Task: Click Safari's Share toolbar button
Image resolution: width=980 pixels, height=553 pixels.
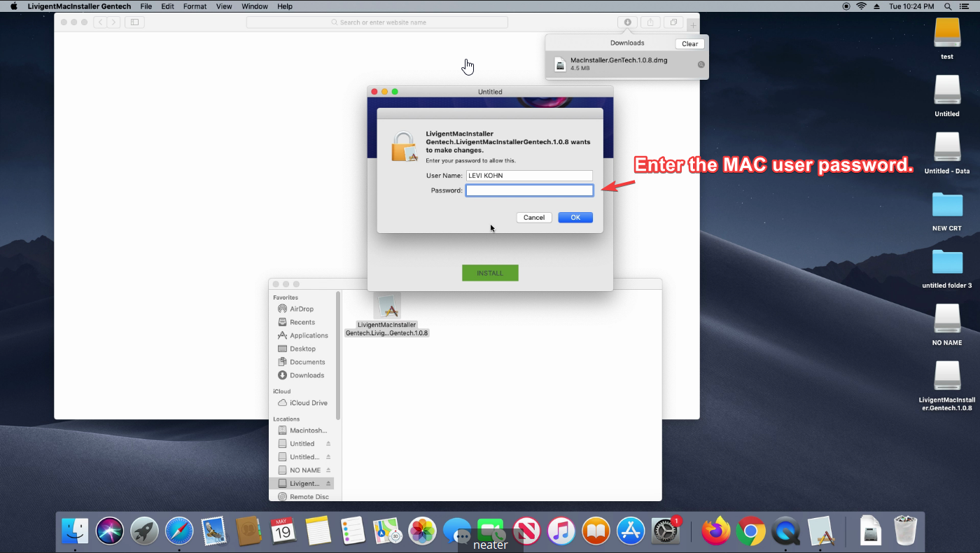Action: (650, 22)
